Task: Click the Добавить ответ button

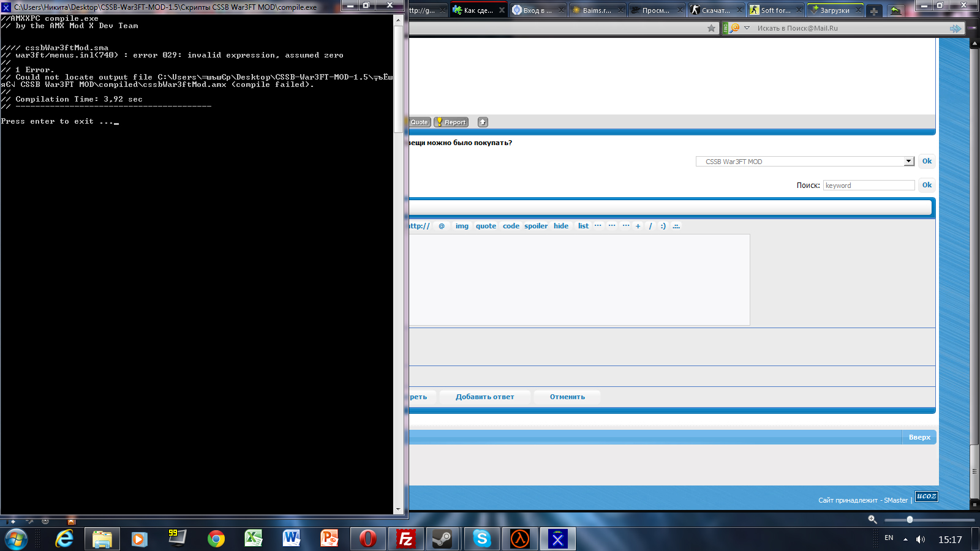Action: pos(484,397)
